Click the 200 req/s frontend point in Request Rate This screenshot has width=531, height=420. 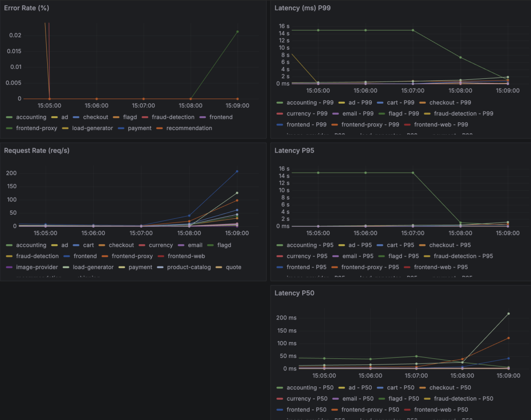(237, 171)
